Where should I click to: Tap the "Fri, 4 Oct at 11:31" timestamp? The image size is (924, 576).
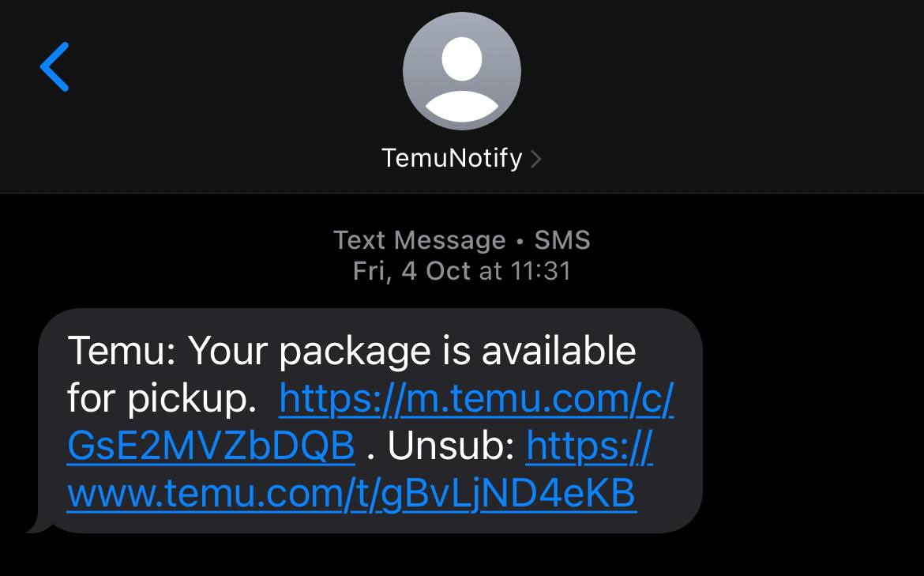tap(461, 271)
